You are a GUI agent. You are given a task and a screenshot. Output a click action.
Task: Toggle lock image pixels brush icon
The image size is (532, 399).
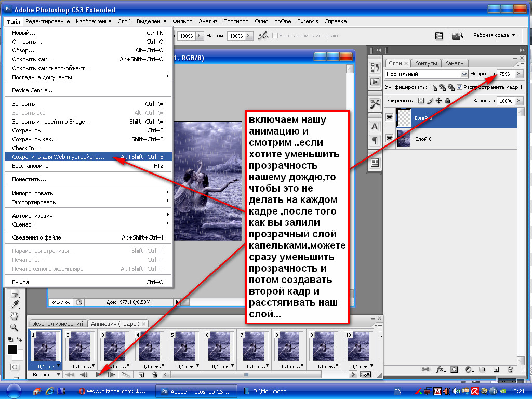coord(430,101)
